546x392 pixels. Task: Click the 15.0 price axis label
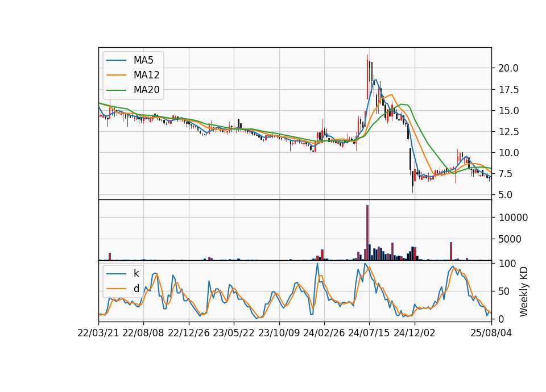click(508, 111)
